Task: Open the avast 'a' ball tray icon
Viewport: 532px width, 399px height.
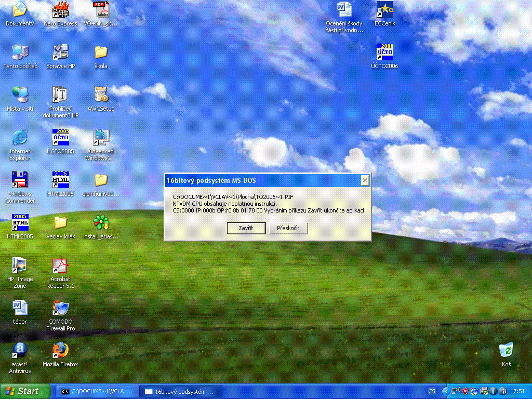Action: coord(503,391)
